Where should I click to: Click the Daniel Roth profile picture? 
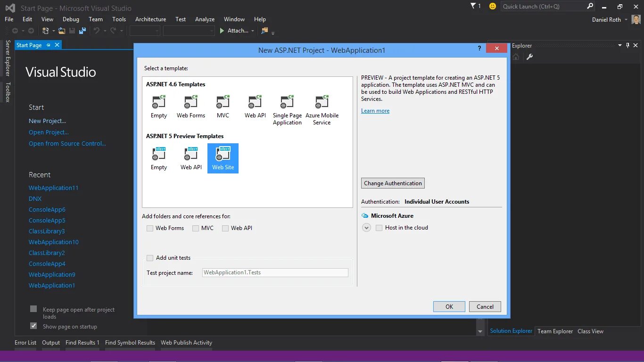point(636,20)
